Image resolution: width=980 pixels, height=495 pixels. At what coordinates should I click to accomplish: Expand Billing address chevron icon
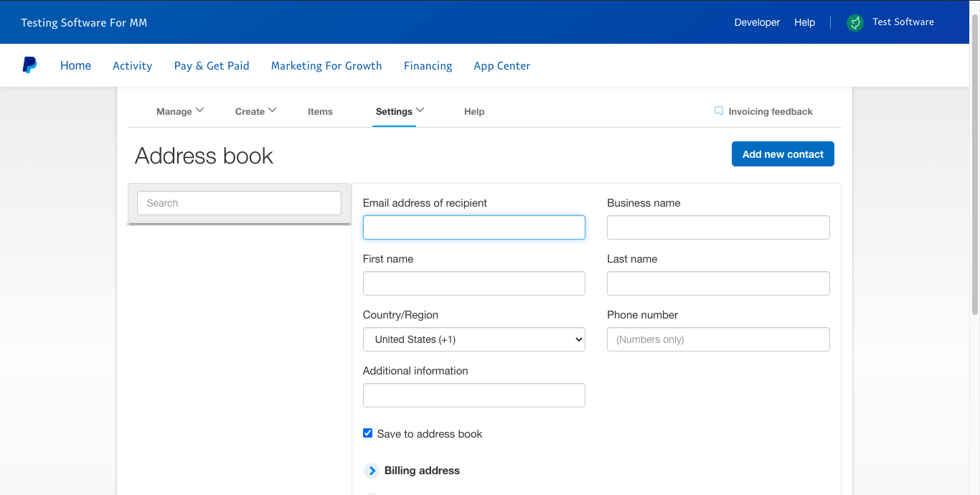click(372, 471)
